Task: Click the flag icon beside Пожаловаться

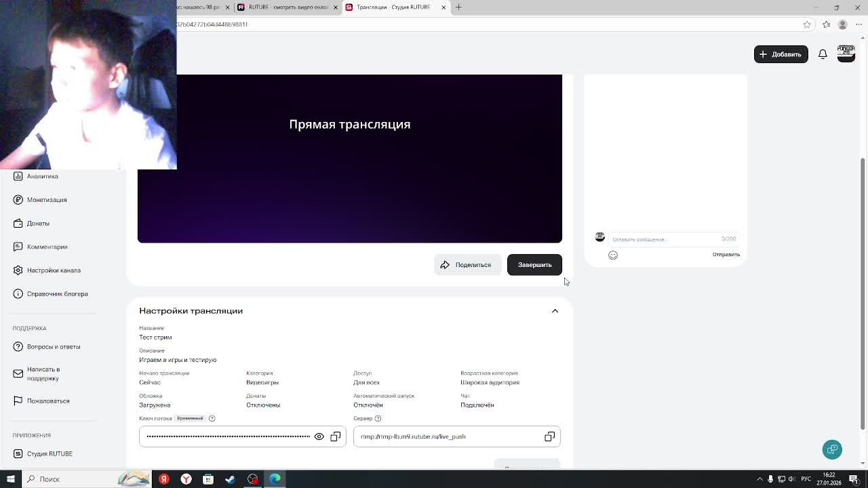Action: (18, 401)
